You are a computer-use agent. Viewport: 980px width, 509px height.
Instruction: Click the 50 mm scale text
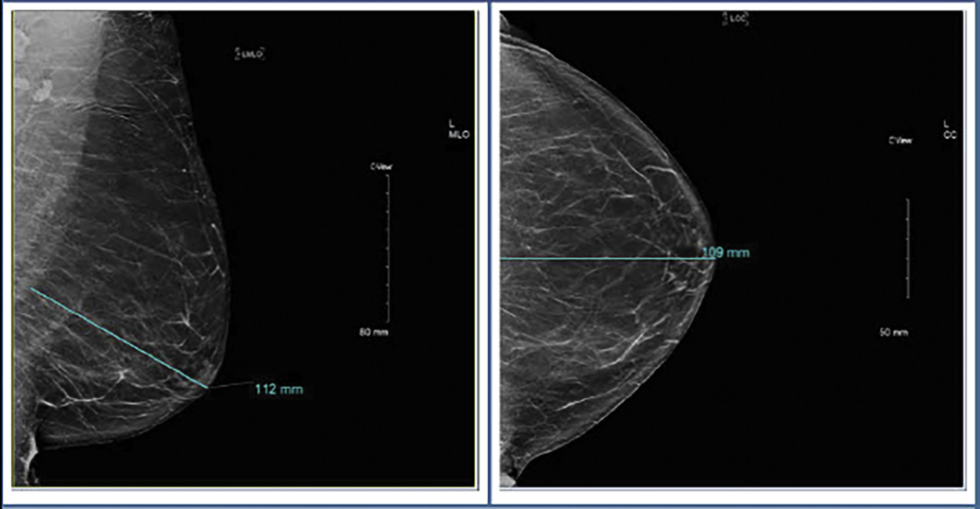[x=894, y=332]
